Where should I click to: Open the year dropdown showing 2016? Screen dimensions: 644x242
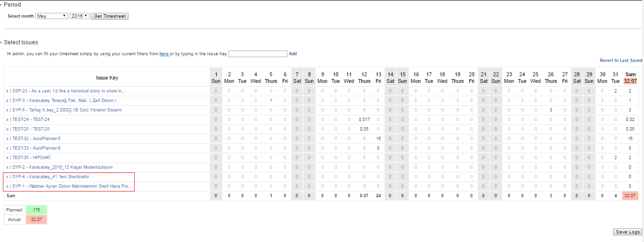coord(79,16)
